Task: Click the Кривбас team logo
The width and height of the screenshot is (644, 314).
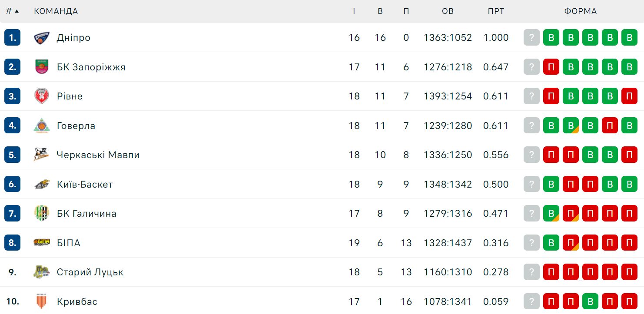Action: point(42,301)
